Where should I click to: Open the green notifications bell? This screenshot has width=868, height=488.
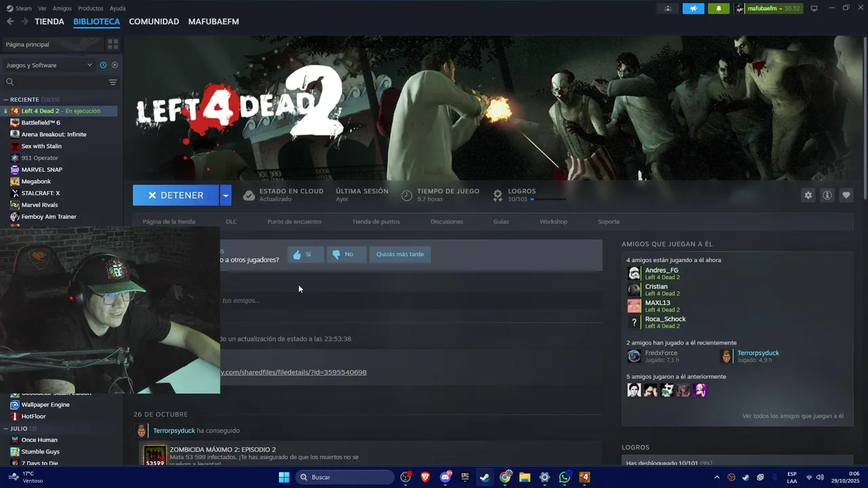[x=719, y=8]
